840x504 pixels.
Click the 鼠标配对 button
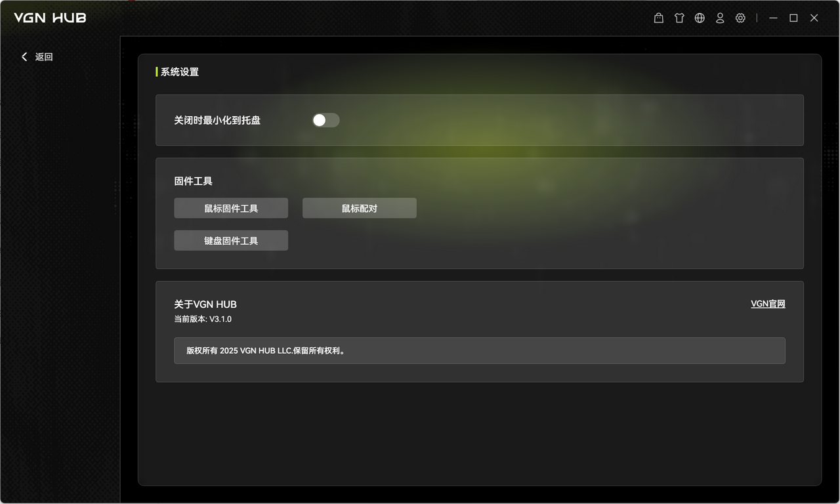point(360,208)
